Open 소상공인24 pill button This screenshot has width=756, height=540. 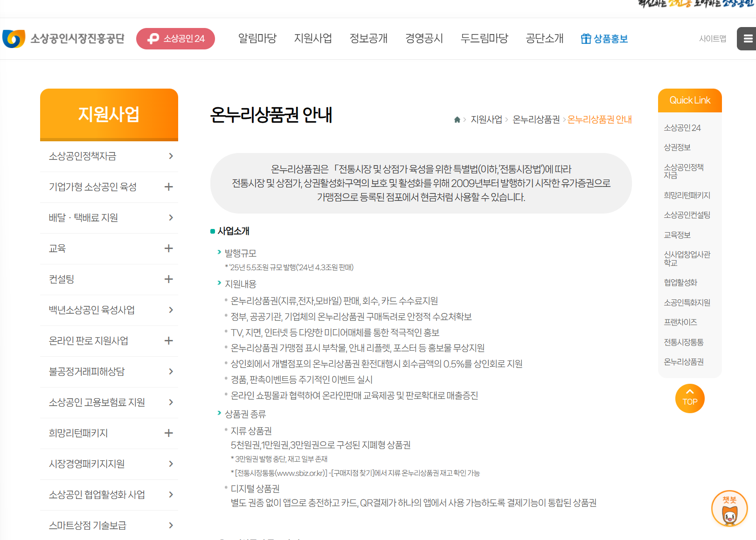click(x=175, y=39)
